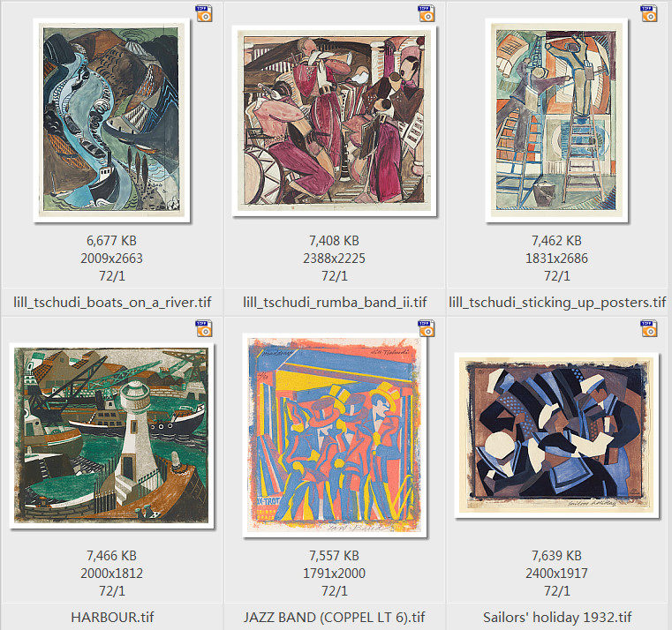Click the 2388x2225 dimensions text

pyautogui.click(x=335, y=259)
